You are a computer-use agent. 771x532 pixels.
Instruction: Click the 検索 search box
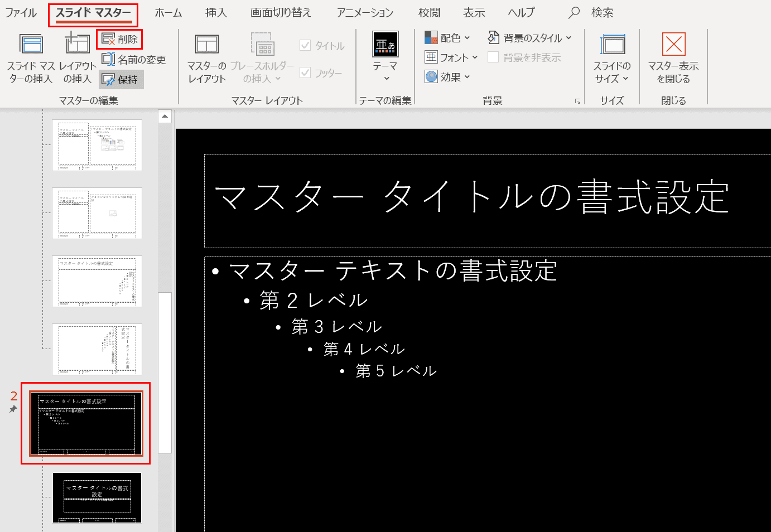pyautogui.click(x=603, y=12)
